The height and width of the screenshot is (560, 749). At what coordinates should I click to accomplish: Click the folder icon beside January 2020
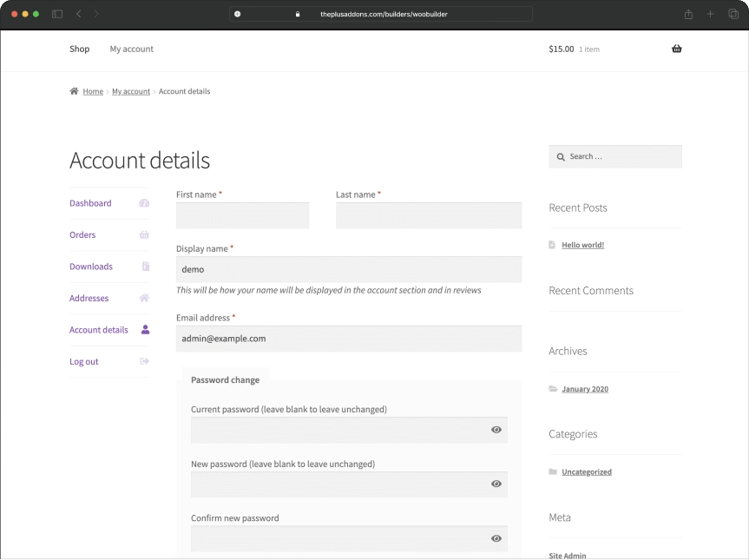[x=553, y=389]
